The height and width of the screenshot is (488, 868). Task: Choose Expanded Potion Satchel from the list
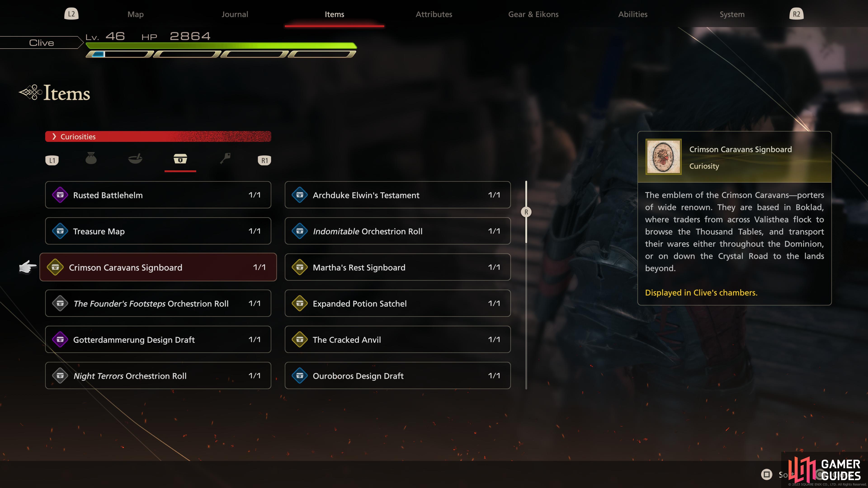click(x=398, y=303)
